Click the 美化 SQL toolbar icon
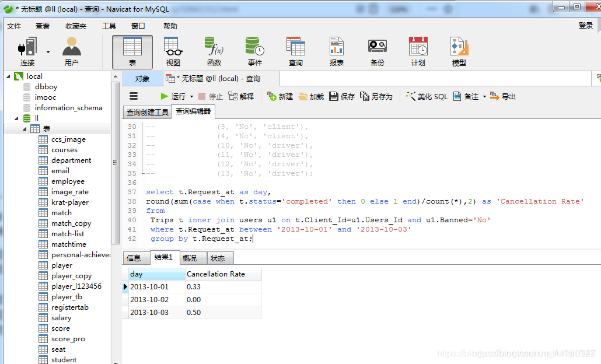 point(427,96)
